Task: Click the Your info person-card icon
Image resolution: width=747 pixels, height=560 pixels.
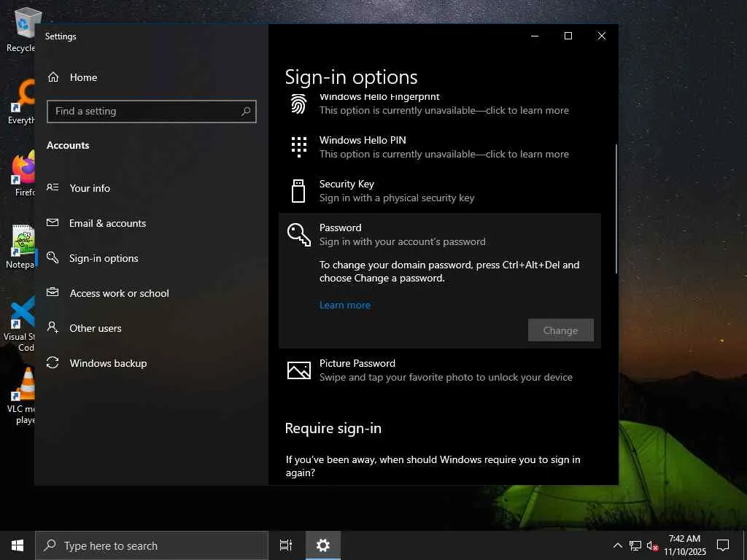Action: point(53,187)
